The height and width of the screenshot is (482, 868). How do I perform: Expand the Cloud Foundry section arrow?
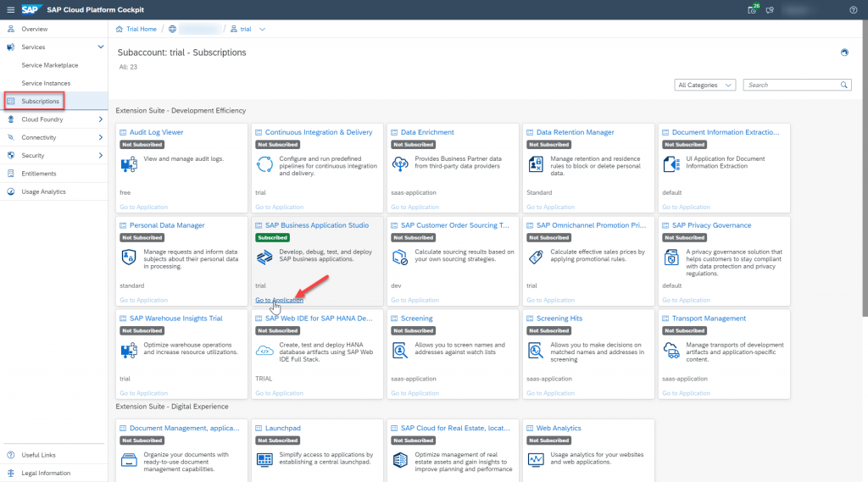(x=101, y=119)
